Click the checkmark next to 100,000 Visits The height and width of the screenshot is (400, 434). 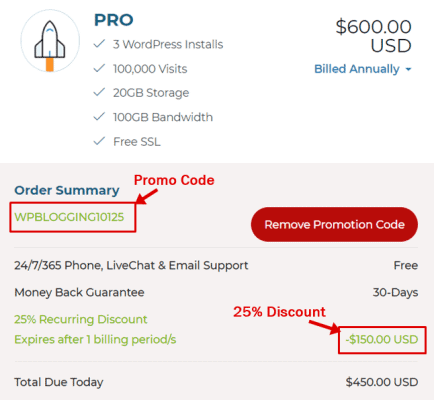point(99,68)
